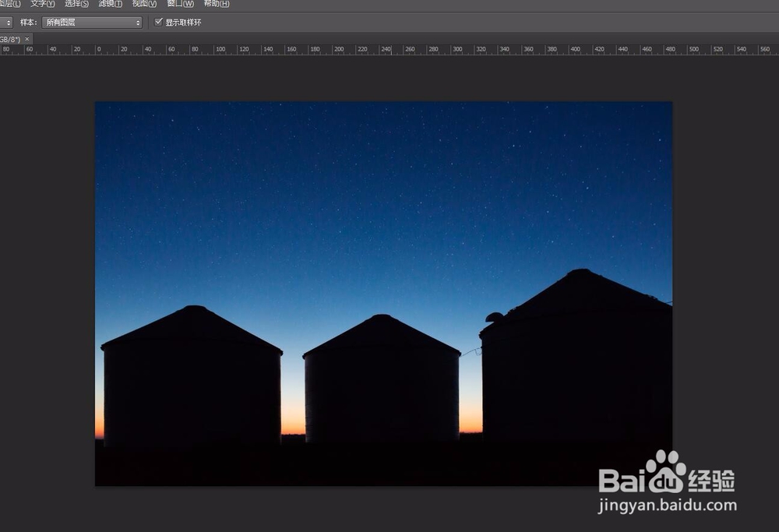Uncheck the 显示取样环 checkbox

pyautogui.click(x=158, y=22)
